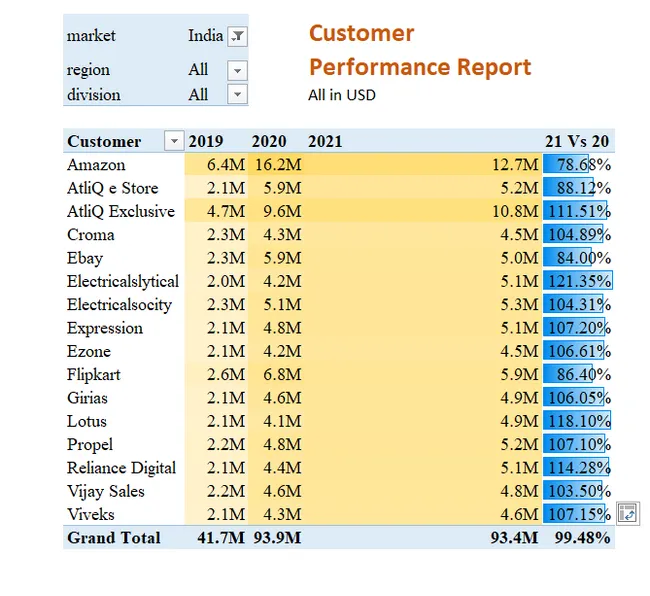Click the Customer Performance Report title
Image resolution: width=650 pixels, height=596 pixels.
[x=420, y=50]
